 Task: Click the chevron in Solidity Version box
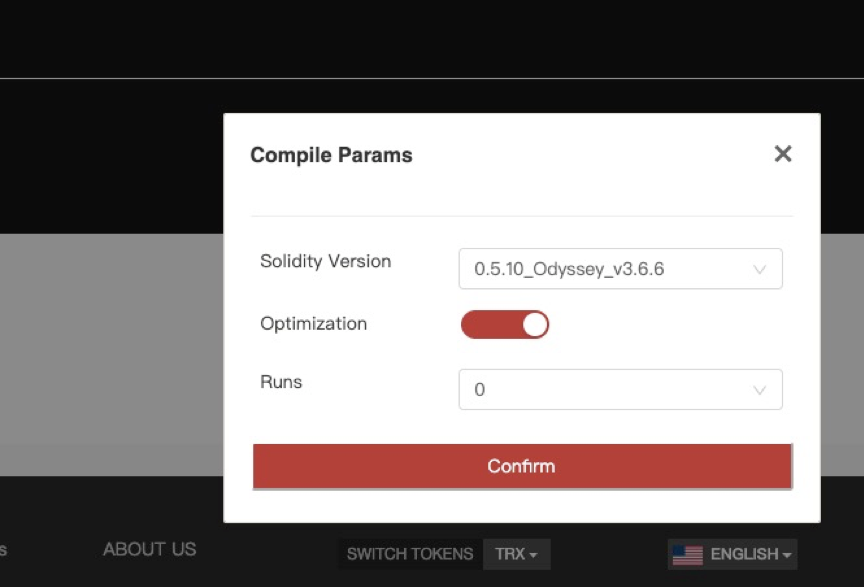pos(759,270)
